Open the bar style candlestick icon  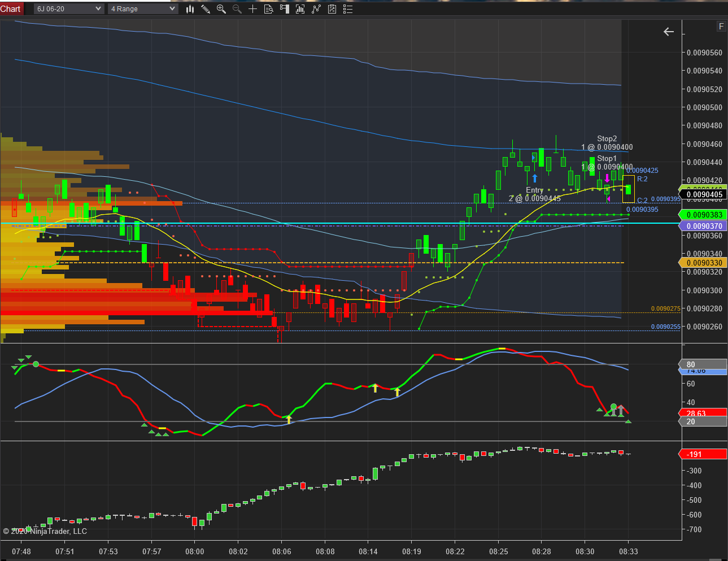click(190, 9)
